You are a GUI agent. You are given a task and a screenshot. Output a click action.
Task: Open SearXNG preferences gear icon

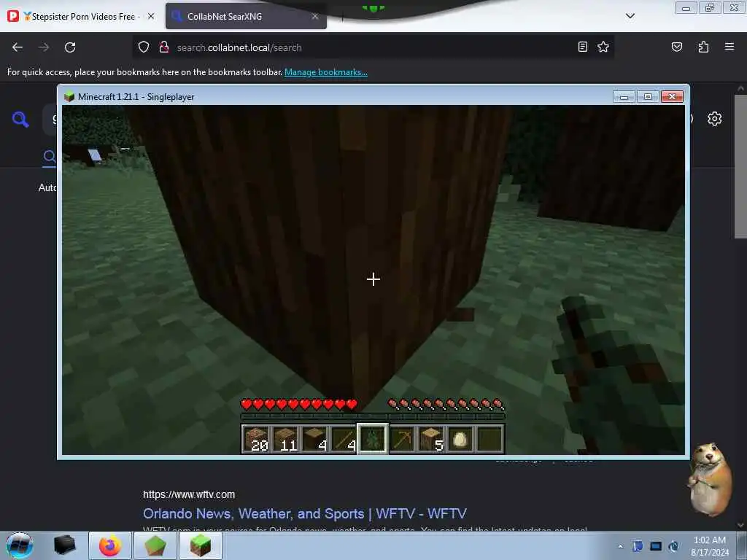pyautogui.click(x=714, y=119)
